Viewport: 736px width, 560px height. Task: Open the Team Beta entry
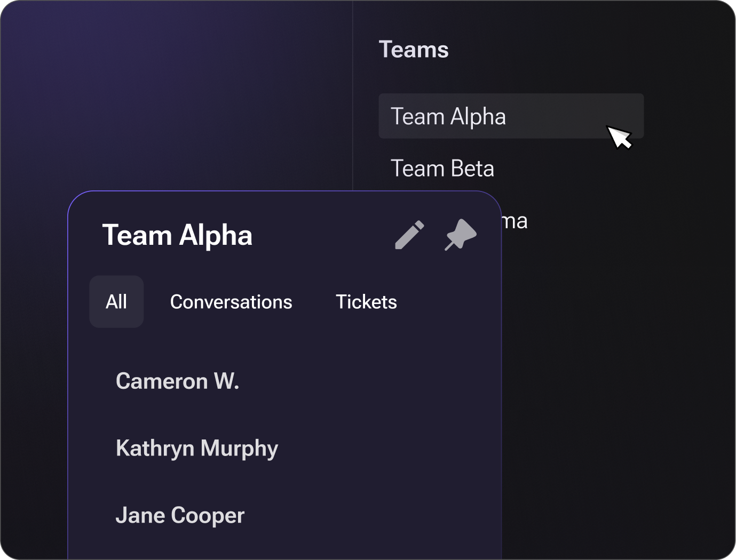coord(442,169)
